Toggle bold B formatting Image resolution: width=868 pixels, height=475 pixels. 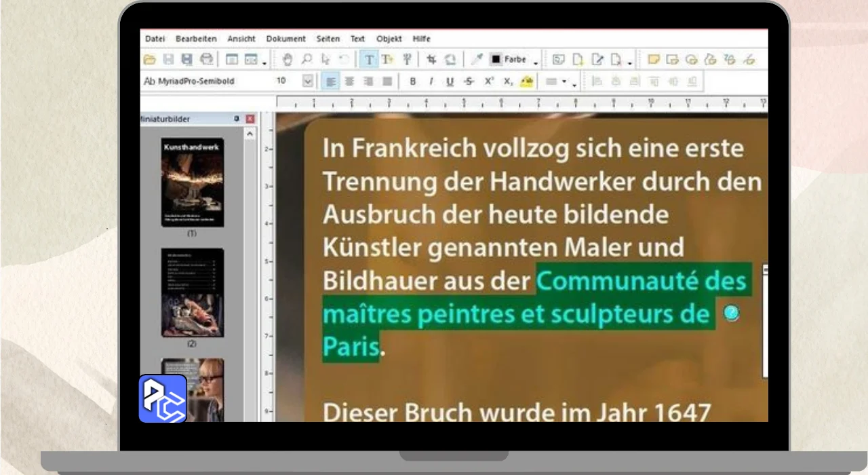click(412, 81)
